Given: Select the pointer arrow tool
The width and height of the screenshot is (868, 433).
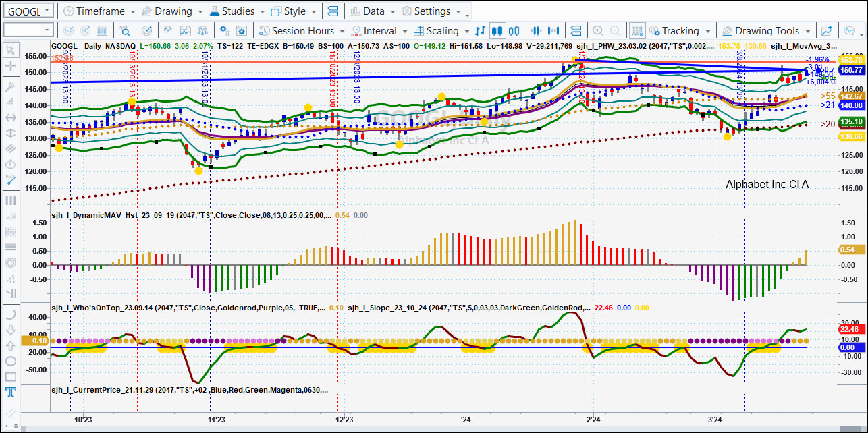Looking at the screenshot, I should point(10,50).
